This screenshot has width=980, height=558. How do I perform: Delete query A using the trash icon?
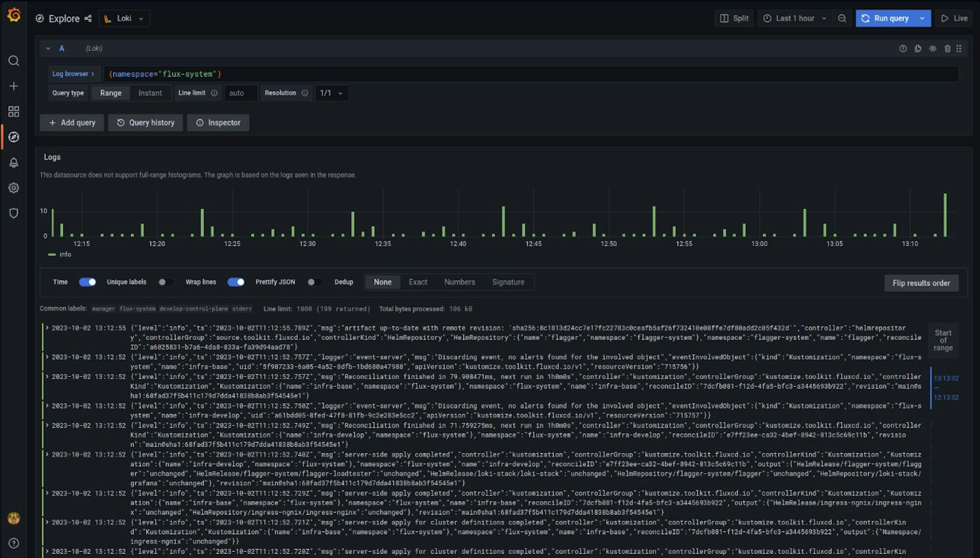pos(948,48)
